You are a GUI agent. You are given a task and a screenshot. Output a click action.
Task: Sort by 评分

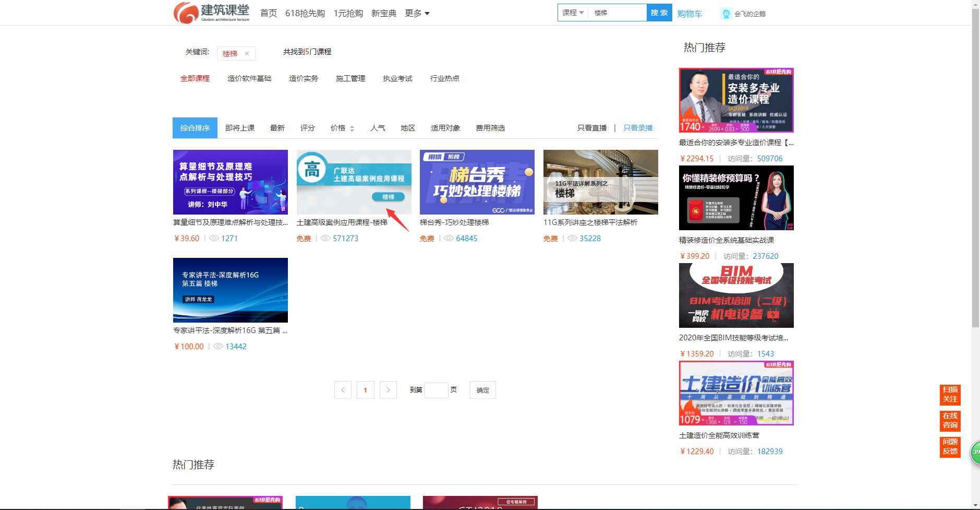point(308,128)
